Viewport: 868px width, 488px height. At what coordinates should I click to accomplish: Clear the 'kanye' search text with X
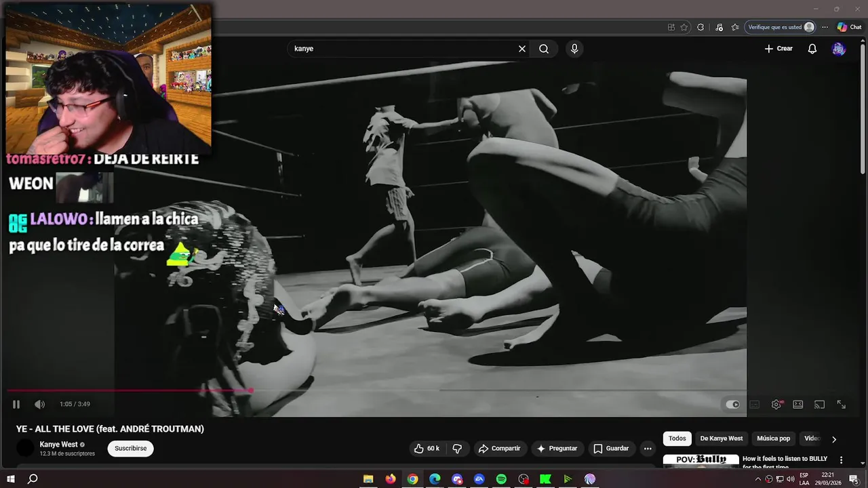(522, 49)
